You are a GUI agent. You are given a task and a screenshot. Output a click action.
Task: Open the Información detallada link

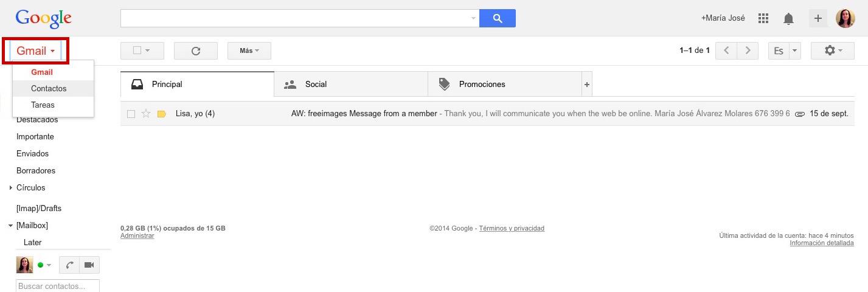(821, 243)
